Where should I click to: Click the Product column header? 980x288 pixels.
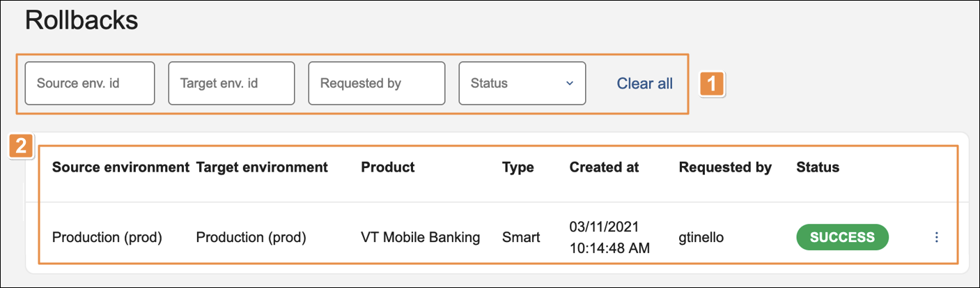point(387,167)
